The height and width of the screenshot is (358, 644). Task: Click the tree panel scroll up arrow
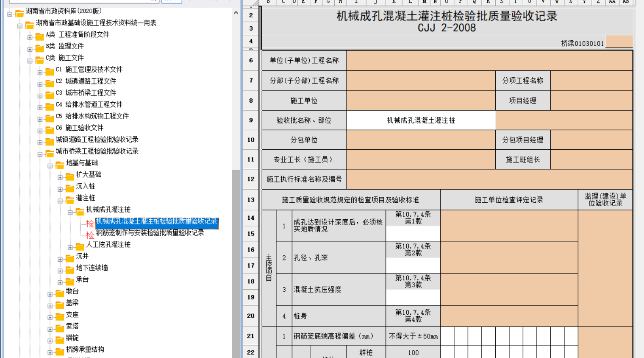[x=236, y=13]
